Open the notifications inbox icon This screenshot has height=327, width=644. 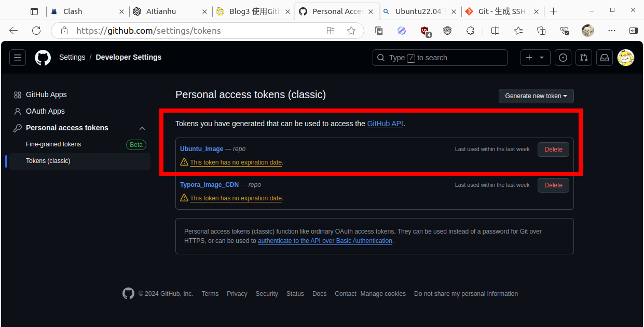pos(605,58)
